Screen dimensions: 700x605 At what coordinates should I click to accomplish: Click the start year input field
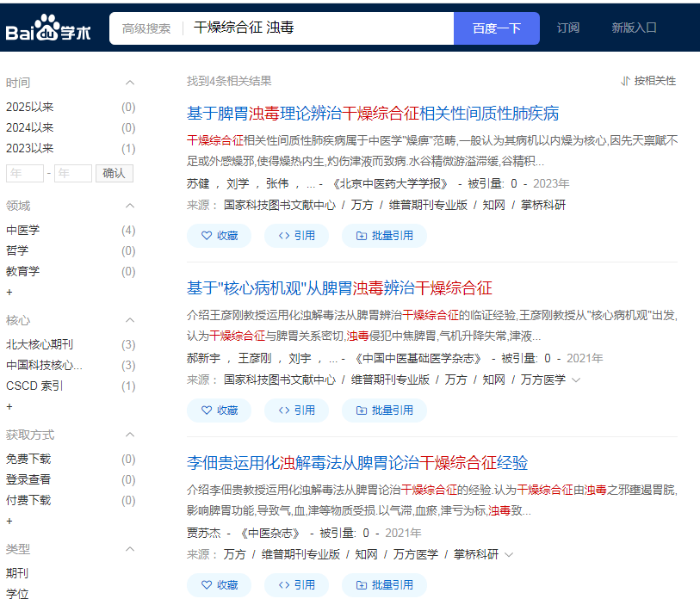coord(24,173)
